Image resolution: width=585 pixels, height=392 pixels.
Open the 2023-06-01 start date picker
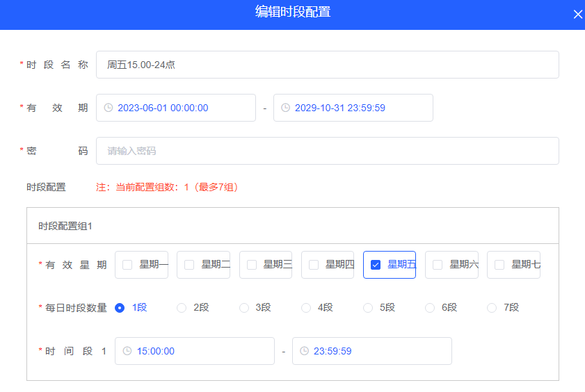pyautogui.click(x=181, y=108)
